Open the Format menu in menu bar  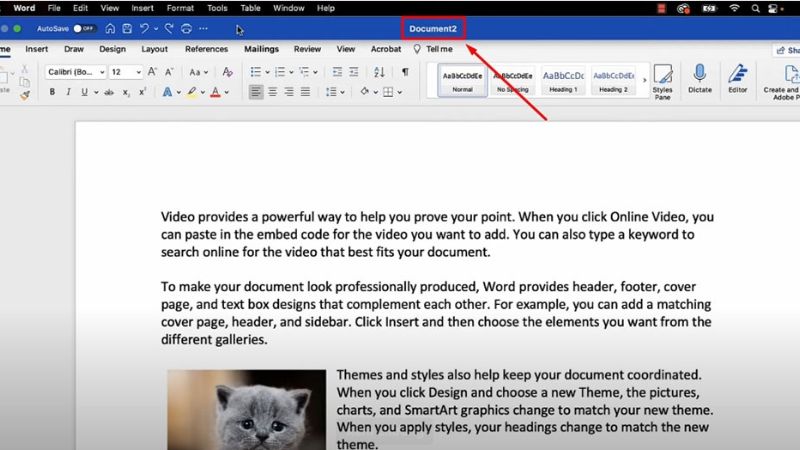pos(180,8)
